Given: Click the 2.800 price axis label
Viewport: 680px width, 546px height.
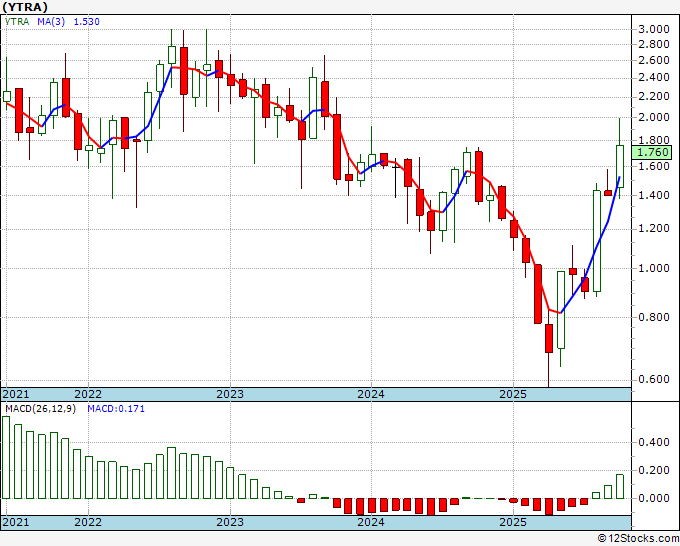Looking at the screenshot, I should click(654, 44).
